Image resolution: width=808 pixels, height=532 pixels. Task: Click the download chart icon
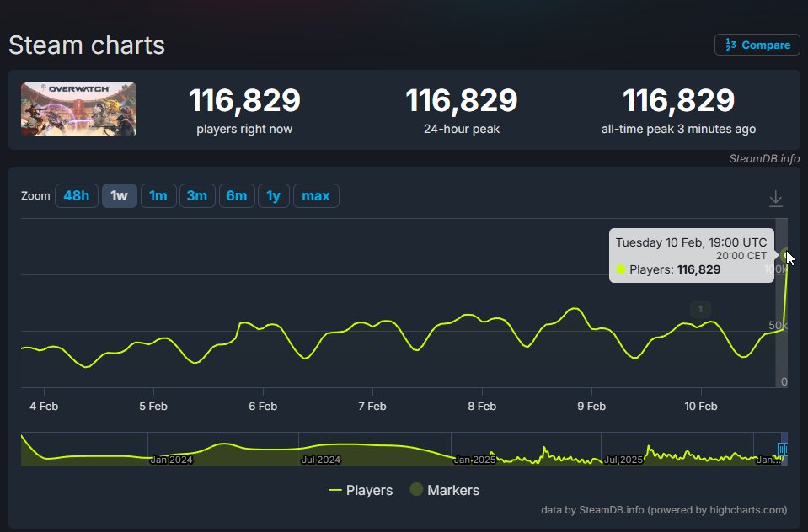pyautogui.click(x=775, y=199)
